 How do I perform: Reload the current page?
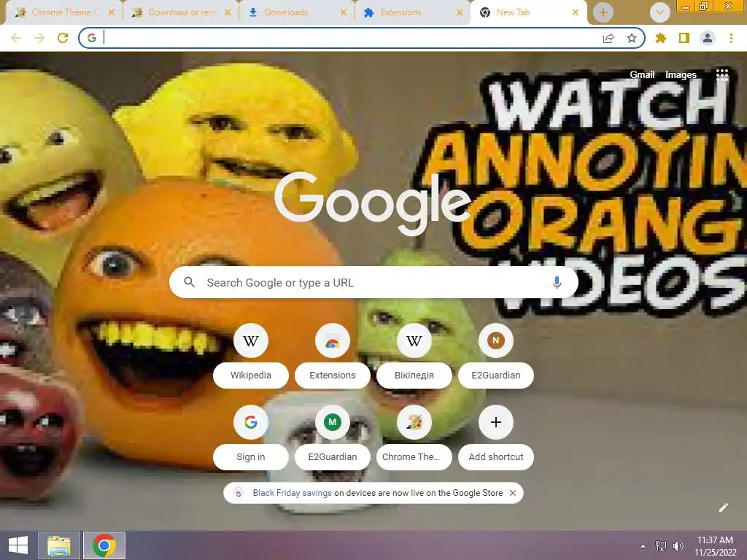[x=63, y=38]
